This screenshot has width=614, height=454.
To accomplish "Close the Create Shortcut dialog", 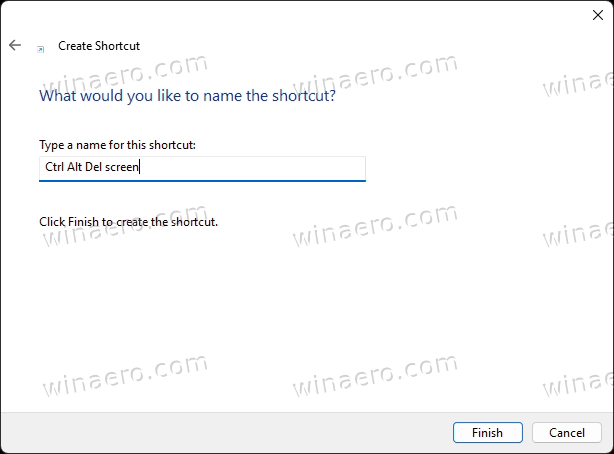I will (598, 15).
